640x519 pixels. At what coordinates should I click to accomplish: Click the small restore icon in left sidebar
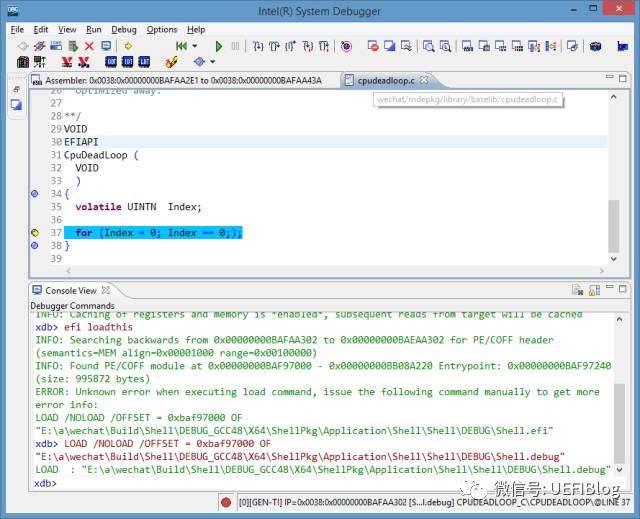click(16, 89)
